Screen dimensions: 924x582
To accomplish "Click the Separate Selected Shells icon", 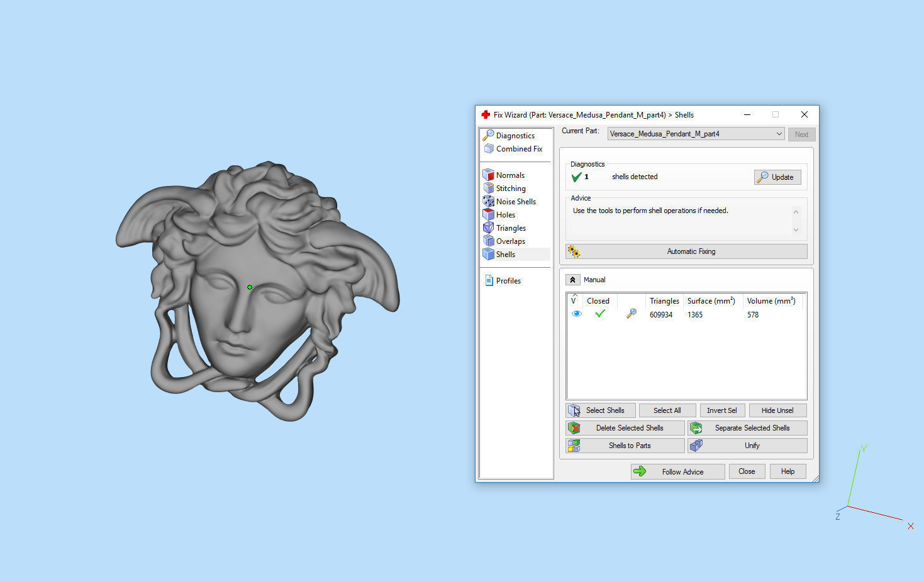I will pos(696,428).
